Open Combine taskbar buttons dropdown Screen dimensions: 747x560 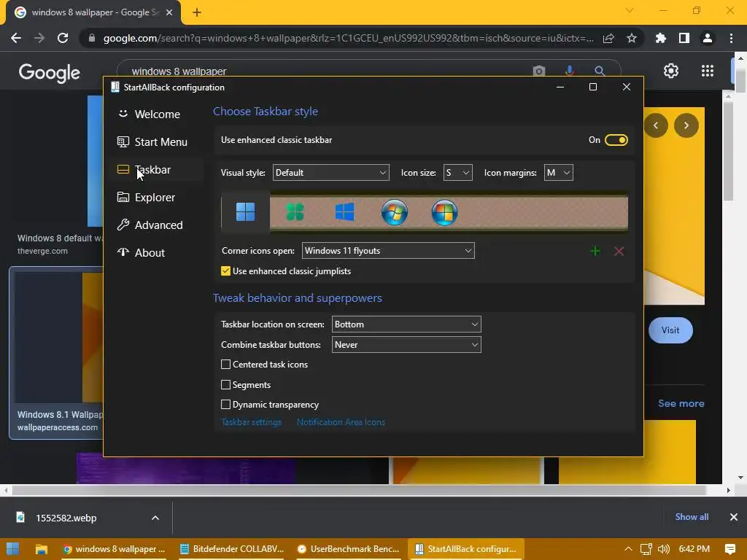point(406,345)
